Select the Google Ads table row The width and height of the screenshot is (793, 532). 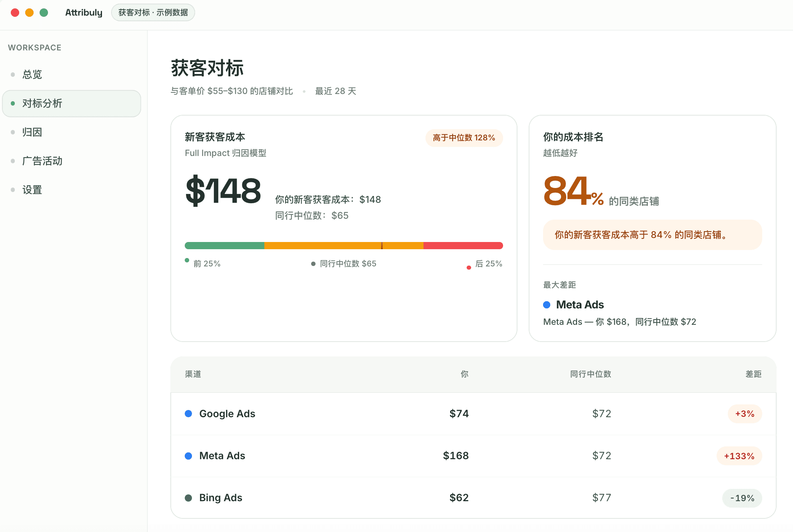click(473, 414)
